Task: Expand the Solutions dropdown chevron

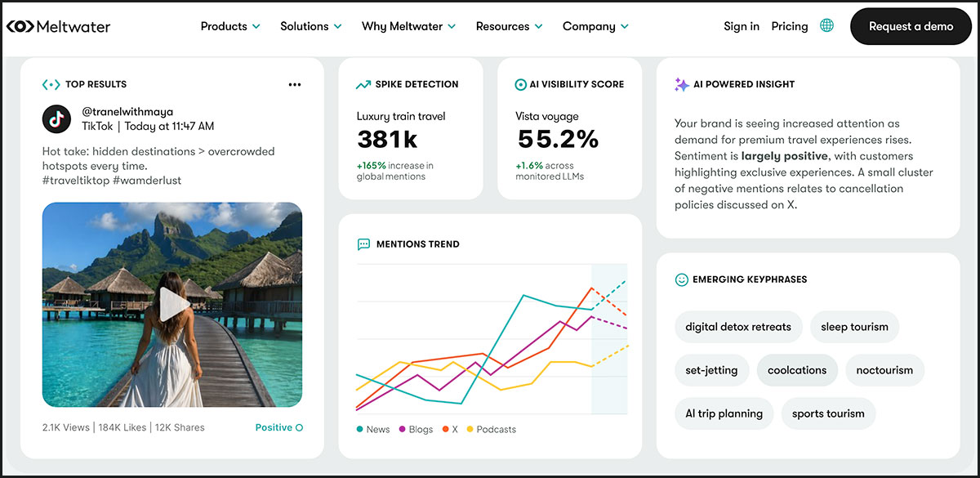Action: (x=337, y=27)
